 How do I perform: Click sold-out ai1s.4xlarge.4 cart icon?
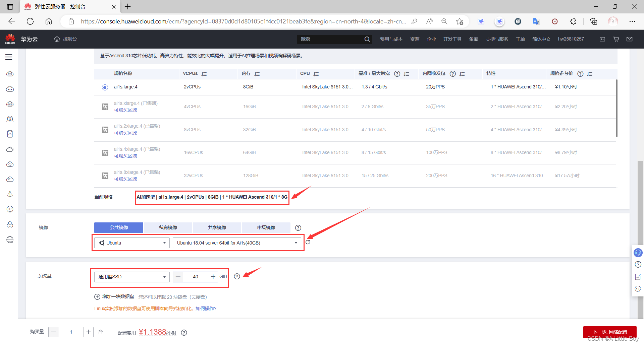pyautogui.click(x=105, y=153)
